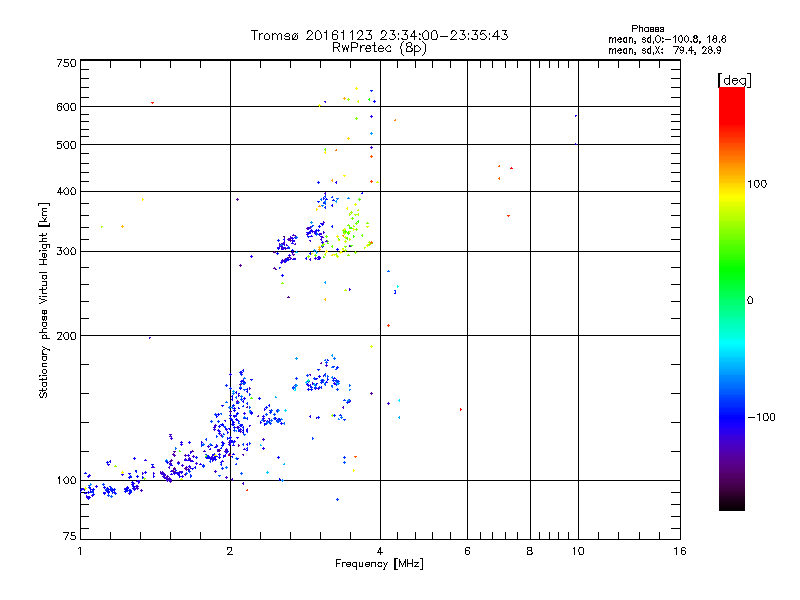This screenshot has height=600, width=800.
Task: Click the x-axis tick label '4'
Action: (x=380, y=551)
